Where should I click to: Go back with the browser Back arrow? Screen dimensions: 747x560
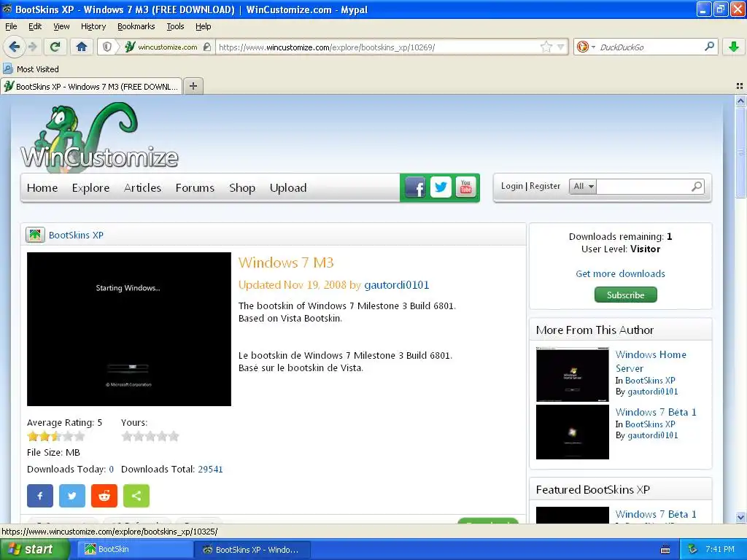(14, 47)
